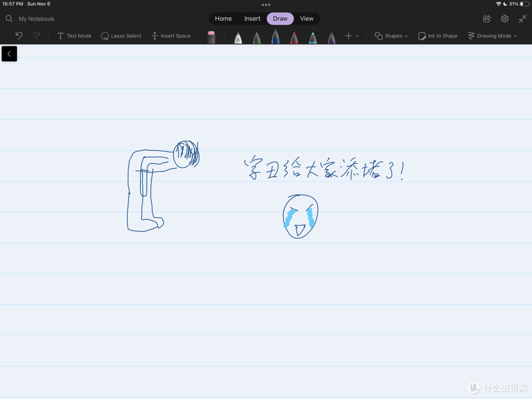The height and width of the screenshot is (399, 532).
Task: Open the settings gear icon
Action: (x=504, y=19)
